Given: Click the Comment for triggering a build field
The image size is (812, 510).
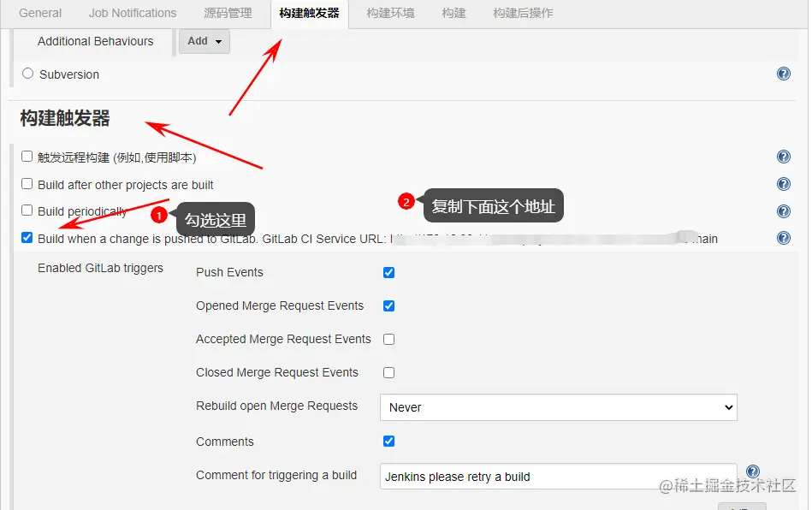Looking at the screenshot, I should coord(558,477).
